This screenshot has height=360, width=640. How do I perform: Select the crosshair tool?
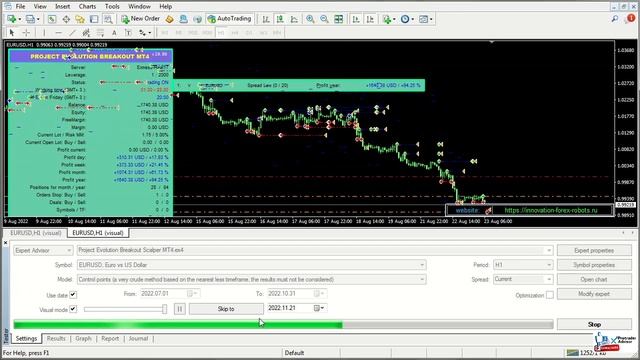point(26,33)
